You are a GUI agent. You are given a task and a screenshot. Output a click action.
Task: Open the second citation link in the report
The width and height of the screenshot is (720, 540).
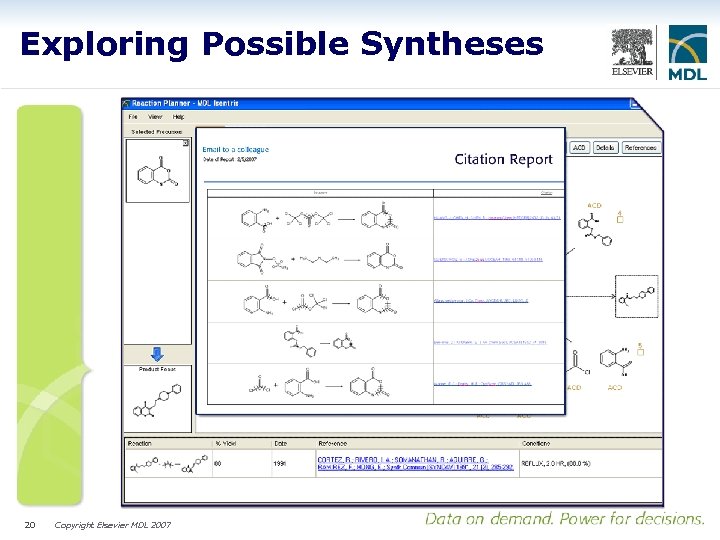[x=488, y=259]
